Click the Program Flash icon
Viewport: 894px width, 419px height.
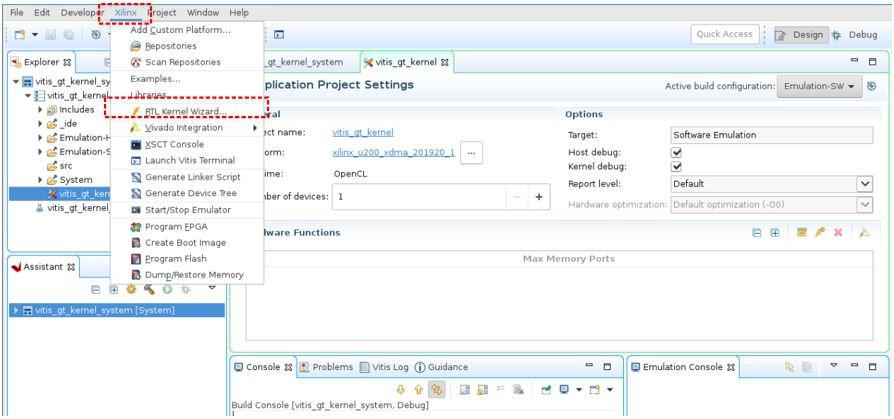pyautogui.click(x=136, y=259)
